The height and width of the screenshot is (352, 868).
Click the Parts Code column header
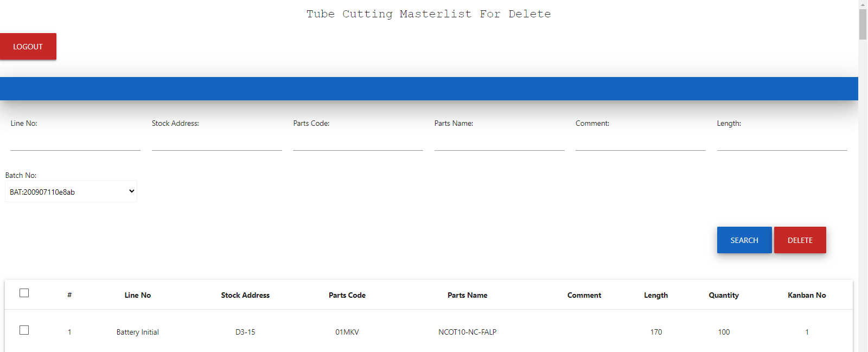click(x=347, y=295)
